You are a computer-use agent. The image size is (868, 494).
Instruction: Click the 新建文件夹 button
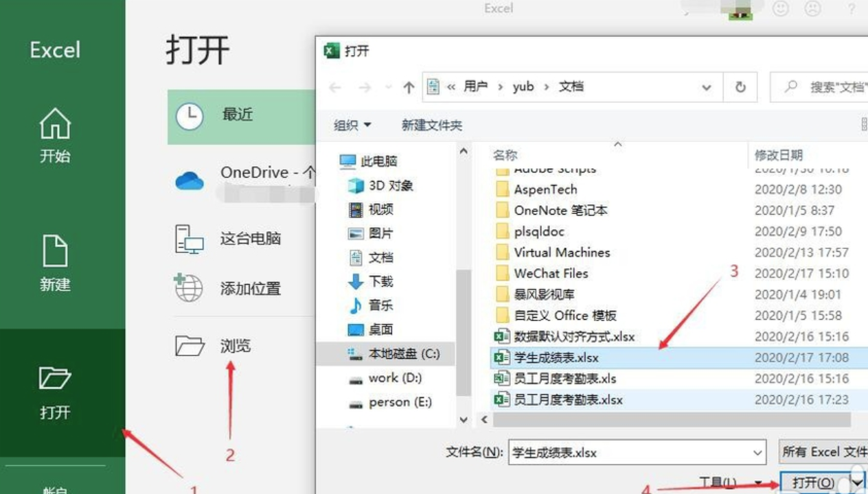pyautogui.click(x=432, y=125)
